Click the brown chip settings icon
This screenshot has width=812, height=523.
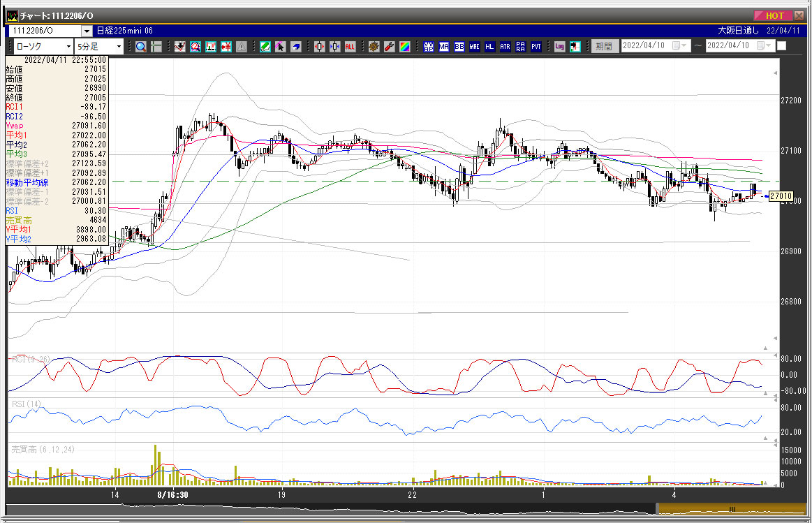point(374,47)
